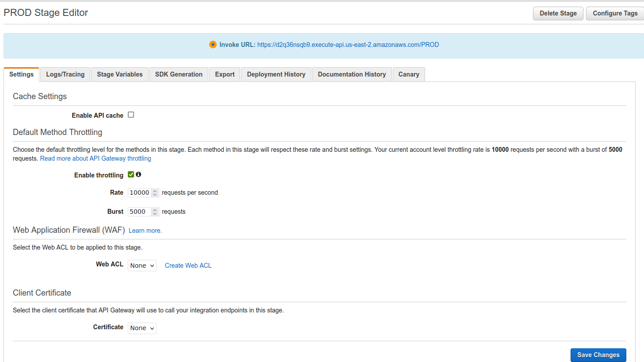View the Deployment History tab
644x362 pixels.
click(276, 74)
